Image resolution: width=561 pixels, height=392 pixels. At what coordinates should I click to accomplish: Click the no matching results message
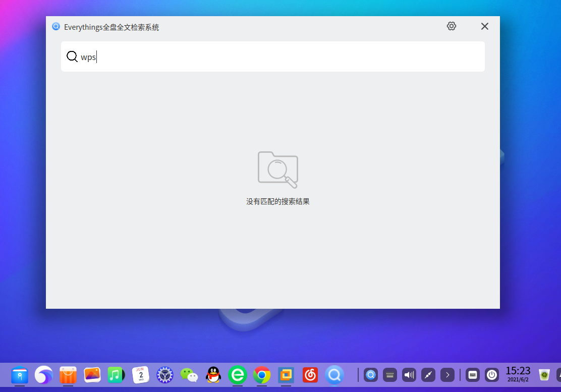tap(277, 202)
